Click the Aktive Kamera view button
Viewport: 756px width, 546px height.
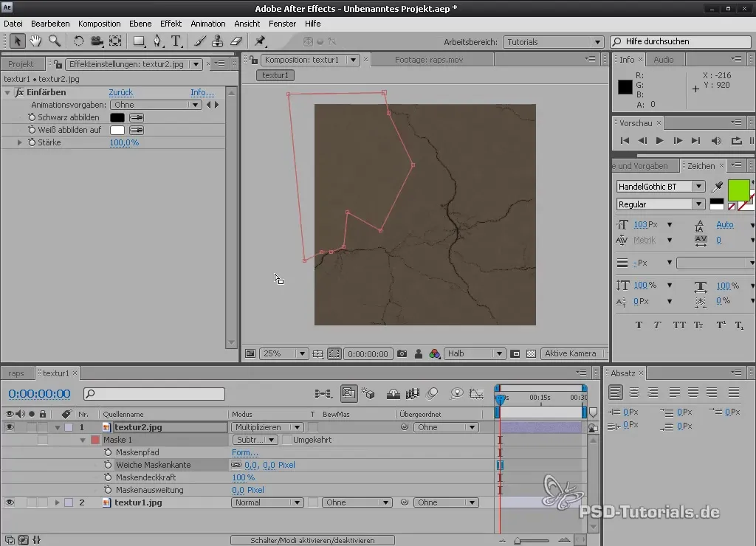click(571, 353)
